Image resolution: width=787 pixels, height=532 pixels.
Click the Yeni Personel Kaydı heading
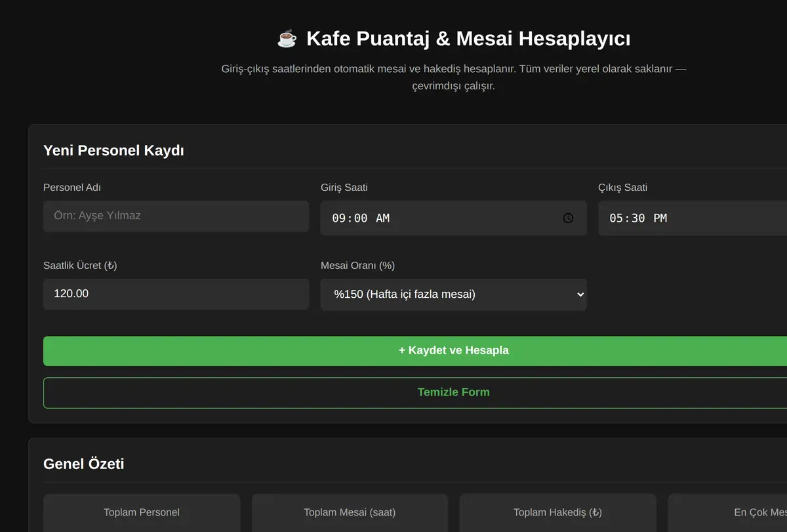point(113,150)
